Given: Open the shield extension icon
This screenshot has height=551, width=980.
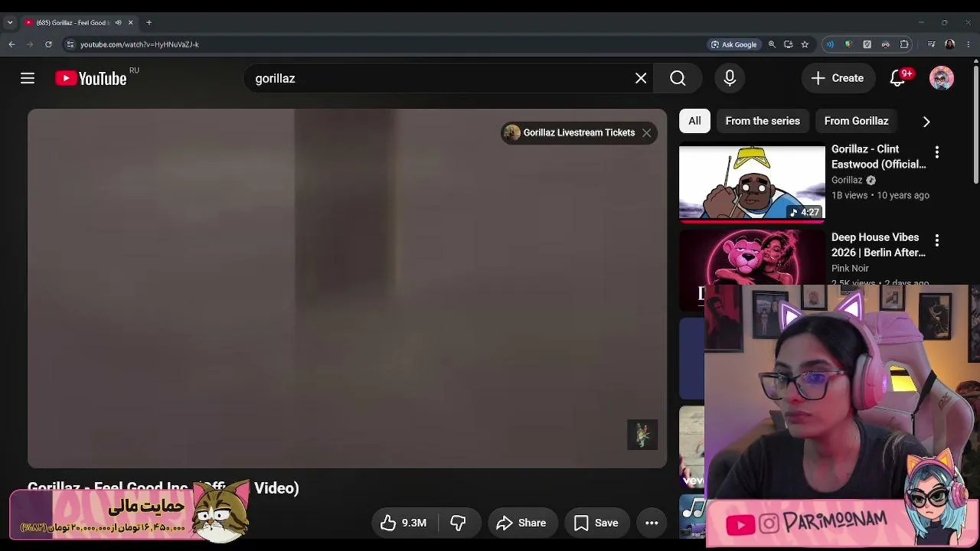Looking at the screenshot, I should point(848,44).
